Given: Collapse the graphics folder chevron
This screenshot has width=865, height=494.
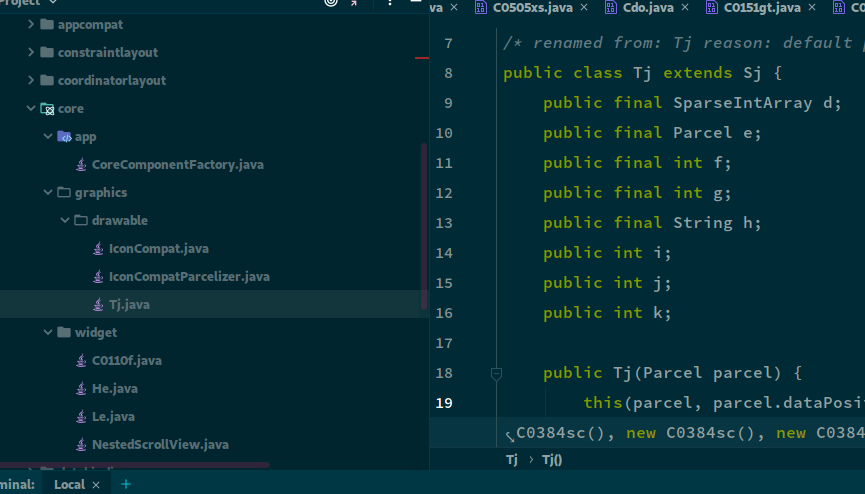Looking at the screenshot, I should click(x=48, y=192).
